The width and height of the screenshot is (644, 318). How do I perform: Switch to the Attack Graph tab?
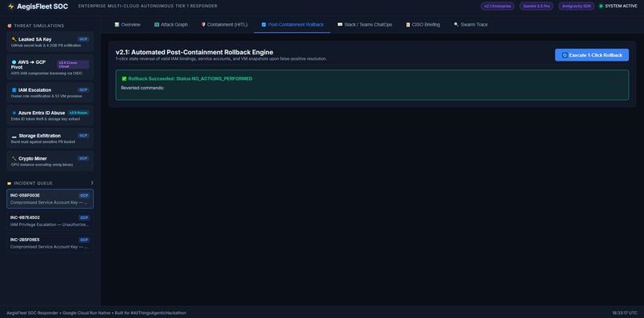[x=171, y=25]
